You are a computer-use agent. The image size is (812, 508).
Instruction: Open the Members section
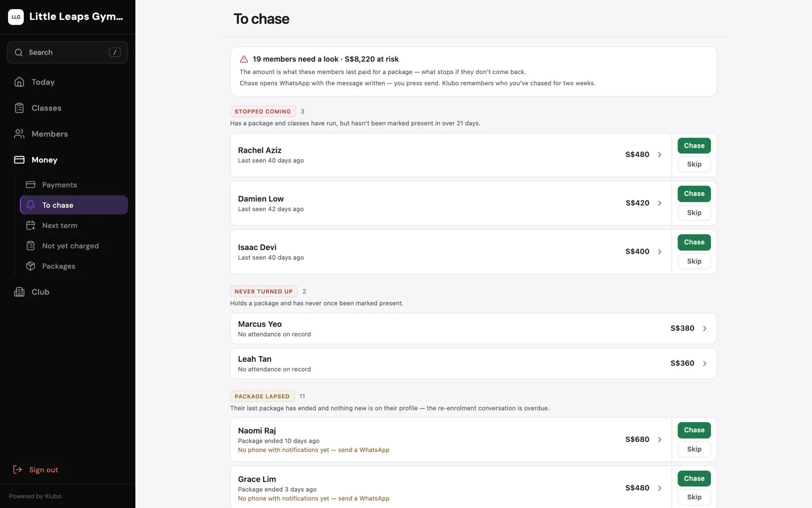(67, 134)
